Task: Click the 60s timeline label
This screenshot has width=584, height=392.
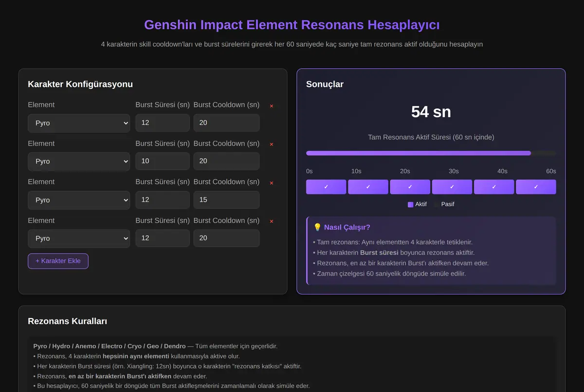Action: pyautogui.click(x=551, y=171)
